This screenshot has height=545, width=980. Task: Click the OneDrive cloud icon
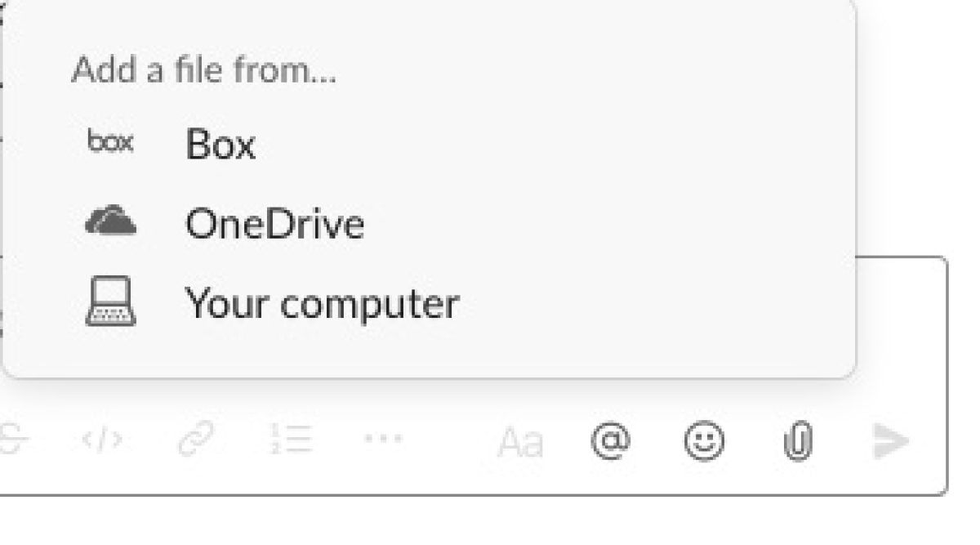110,221
